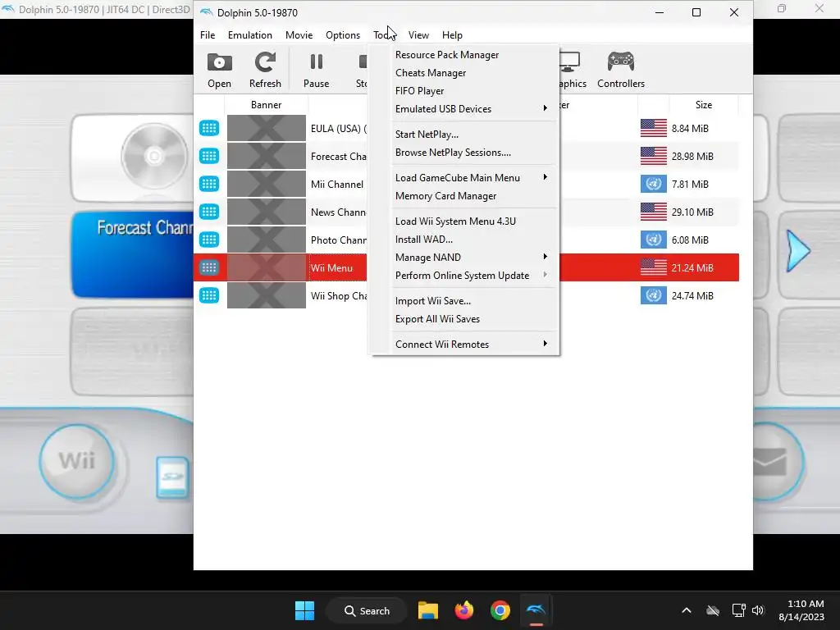The width and height of the screenshot is (840, 630).
Task: Click the US flag in the 29.10 MiB row
Action: [654, 212]
